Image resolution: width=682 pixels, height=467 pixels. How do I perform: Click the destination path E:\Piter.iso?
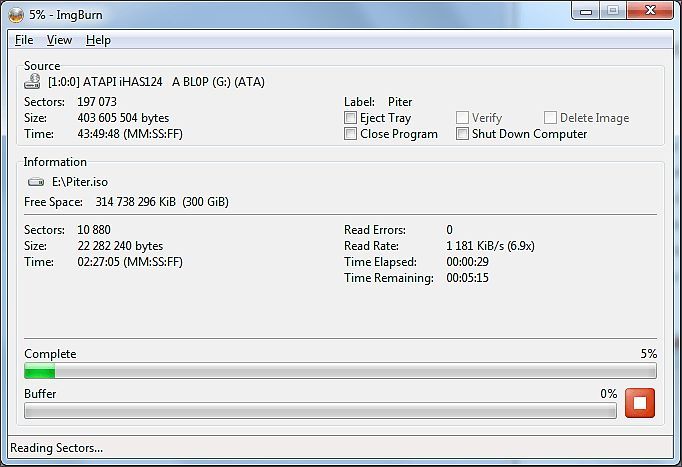pyautogui.click(x=80, y=182)
